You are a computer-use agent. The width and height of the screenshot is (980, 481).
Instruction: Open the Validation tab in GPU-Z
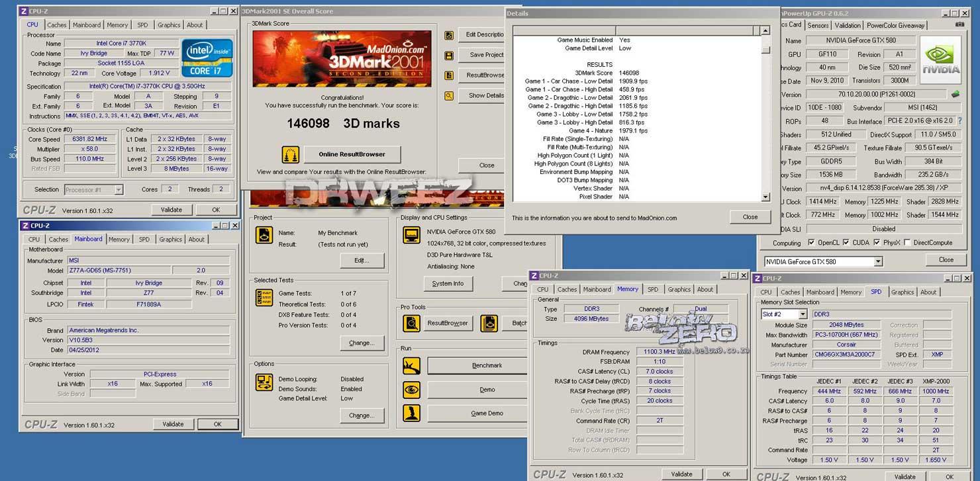[x=848, y=25]
